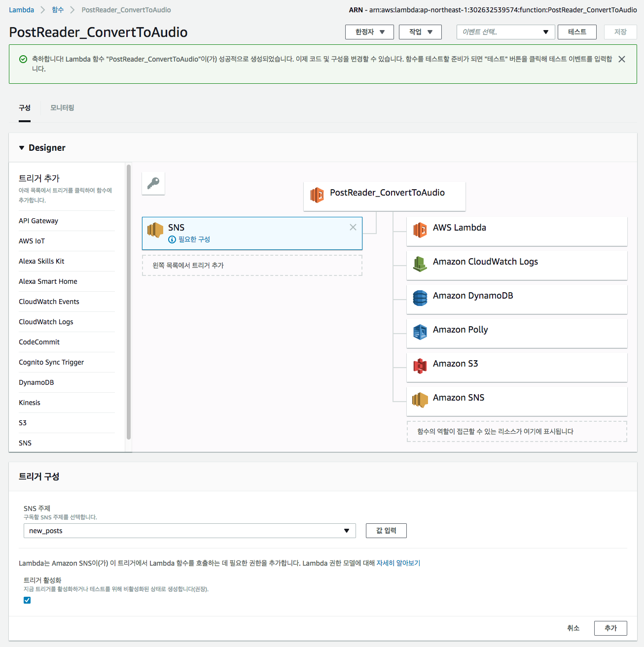Select the Amazon DynamoDB resource card
This screenshot has height=647, width=644.
(x=517, y=299)
